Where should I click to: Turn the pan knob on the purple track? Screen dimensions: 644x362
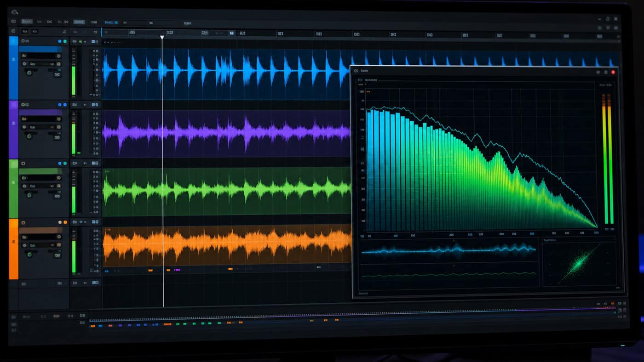pyautogui.click(x=29, y=136)
